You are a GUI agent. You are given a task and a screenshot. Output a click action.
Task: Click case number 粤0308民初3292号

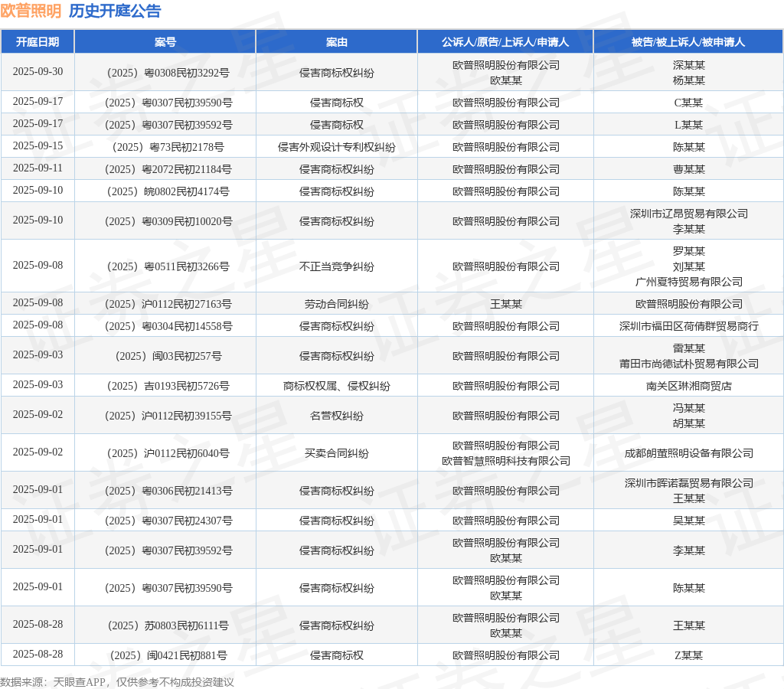[168, 73]
